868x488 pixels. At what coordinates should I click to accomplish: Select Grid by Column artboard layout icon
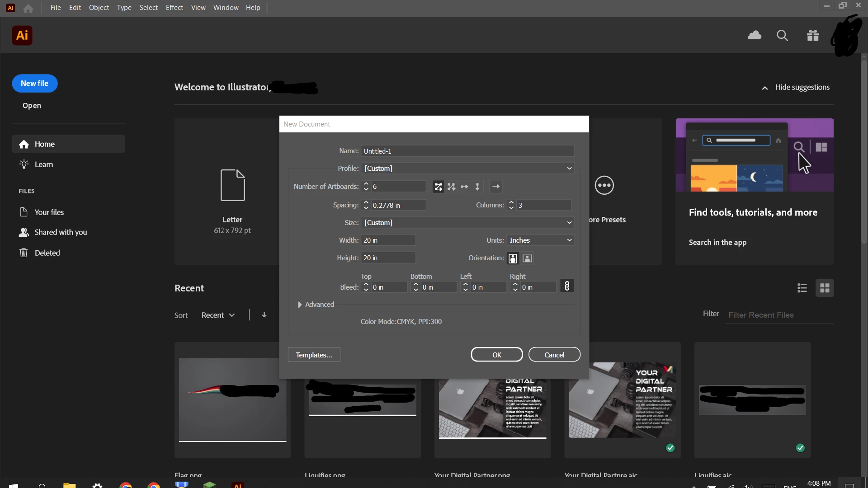click(451, 187)
